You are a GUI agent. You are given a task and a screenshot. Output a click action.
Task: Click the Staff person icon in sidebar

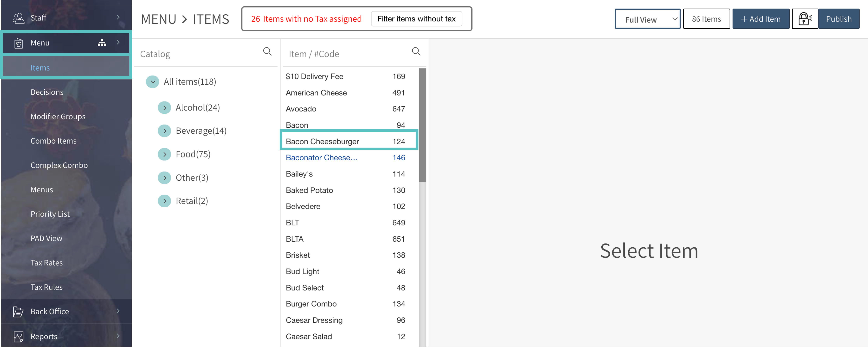[x=18, y=18]
